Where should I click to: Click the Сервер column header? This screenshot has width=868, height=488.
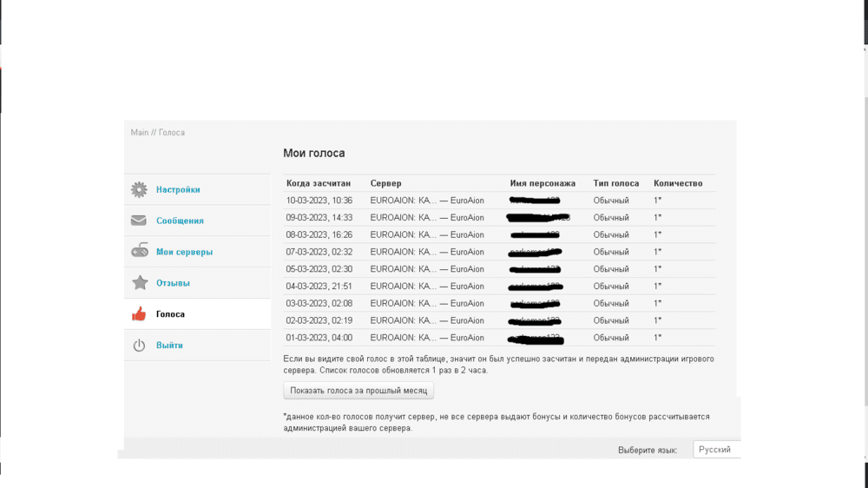(385, 183)
